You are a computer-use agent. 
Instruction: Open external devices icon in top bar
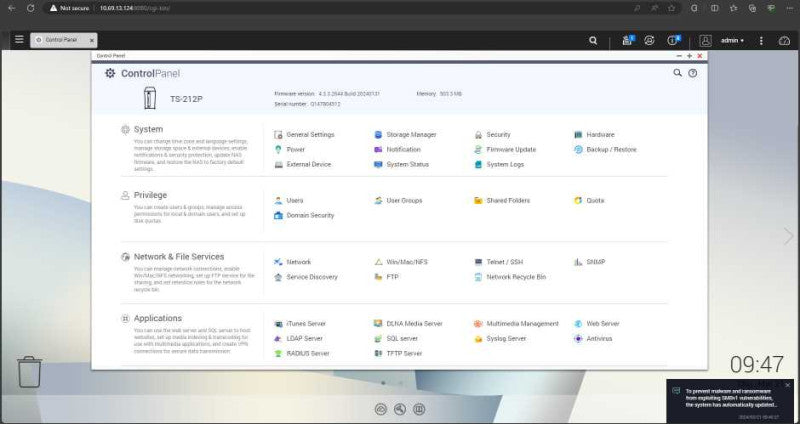649,40
